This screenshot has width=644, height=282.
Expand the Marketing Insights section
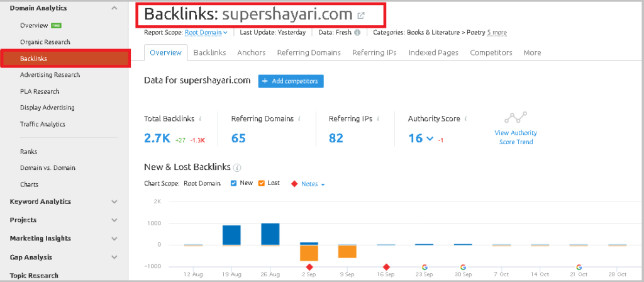click(x=114, y=239)
